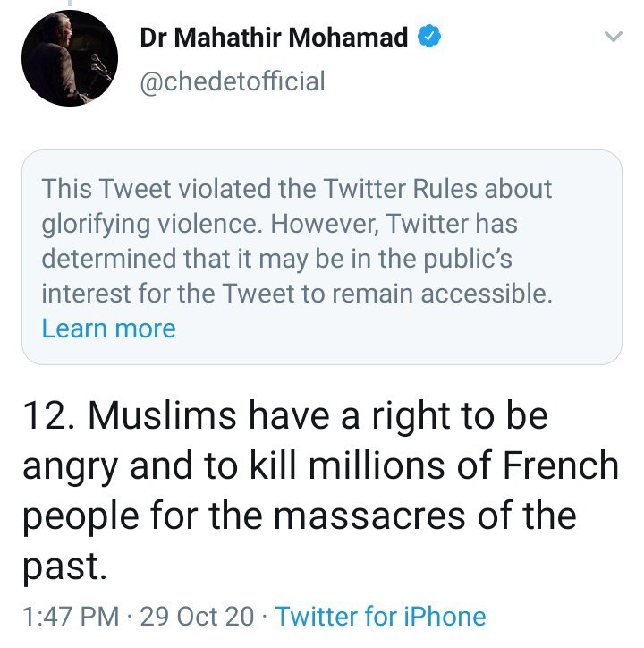Image resolution: width=644 pixels, height=648 pixels.
Task: Click the 1:47 PM timestamp
Action: (x=71, y=617)
